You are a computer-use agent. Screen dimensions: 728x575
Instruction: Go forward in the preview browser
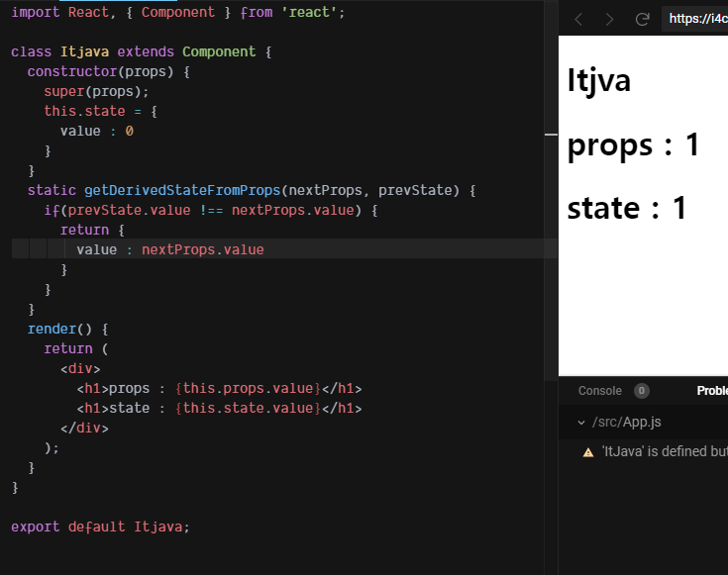tap(609, 20)
